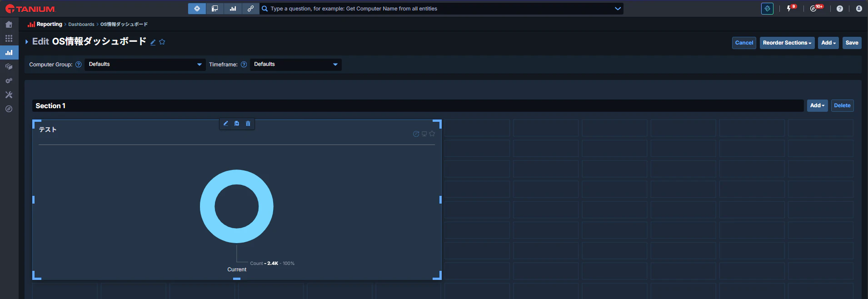
Task: Expand the question bar chevron
Action: click(x=618, y=9)
